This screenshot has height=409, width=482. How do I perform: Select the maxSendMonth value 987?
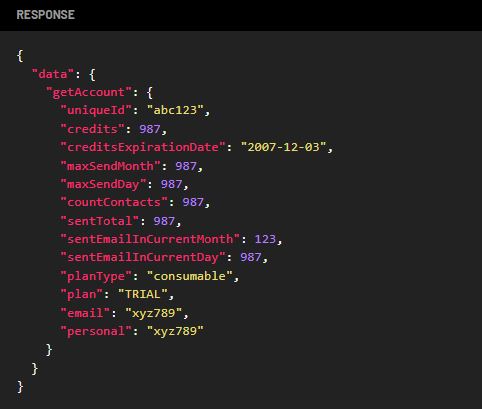(x=186, y=166)
